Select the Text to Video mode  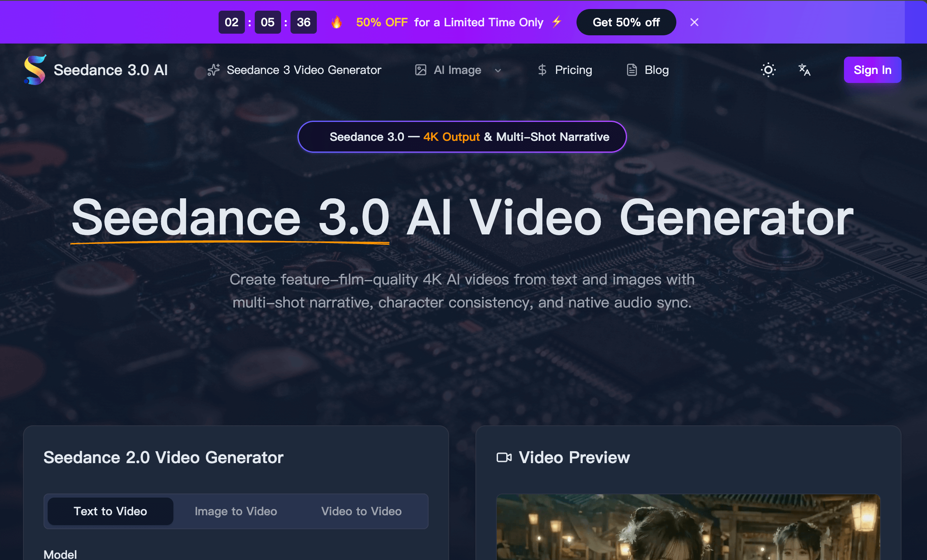pyautogui.click(x=110, y=511)
